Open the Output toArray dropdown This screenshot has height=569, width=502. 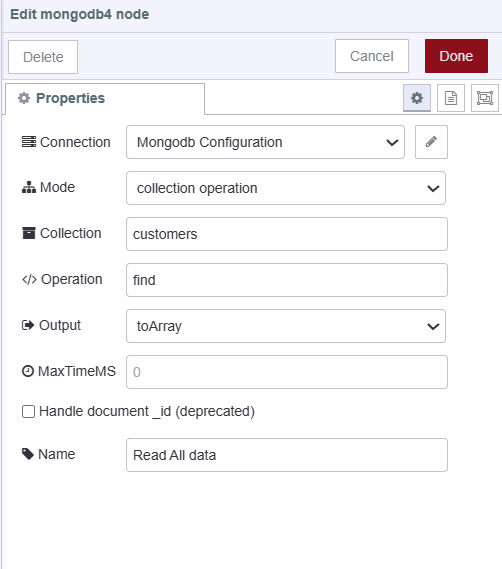(286, 326)
